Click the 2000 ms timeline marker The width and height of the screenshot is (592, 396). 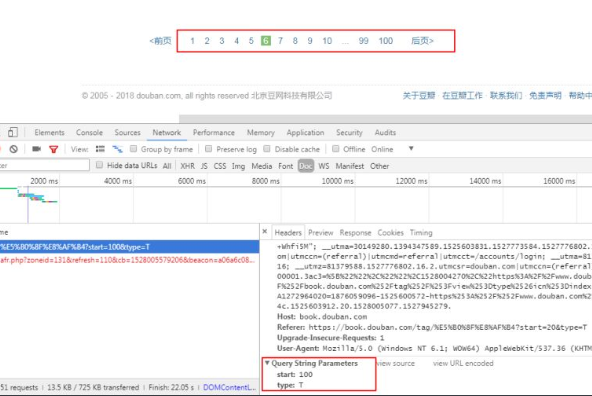pos(44,181)
